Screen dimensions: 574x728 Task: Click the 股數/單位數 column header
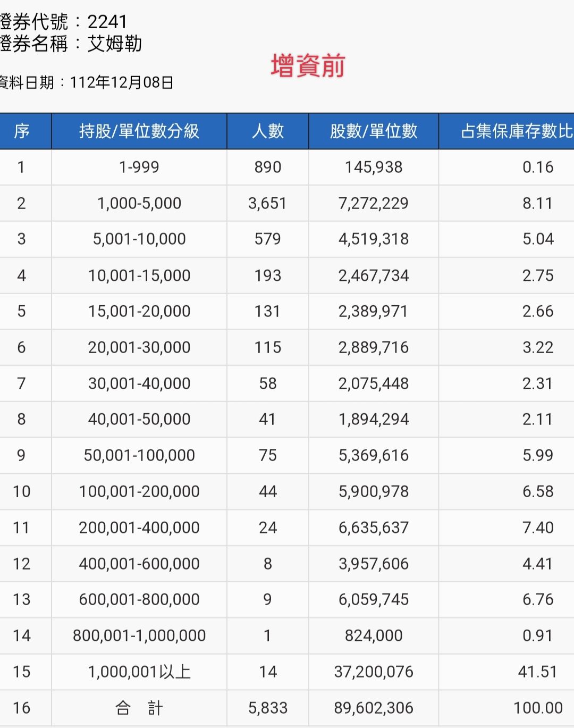click(373, 131)
